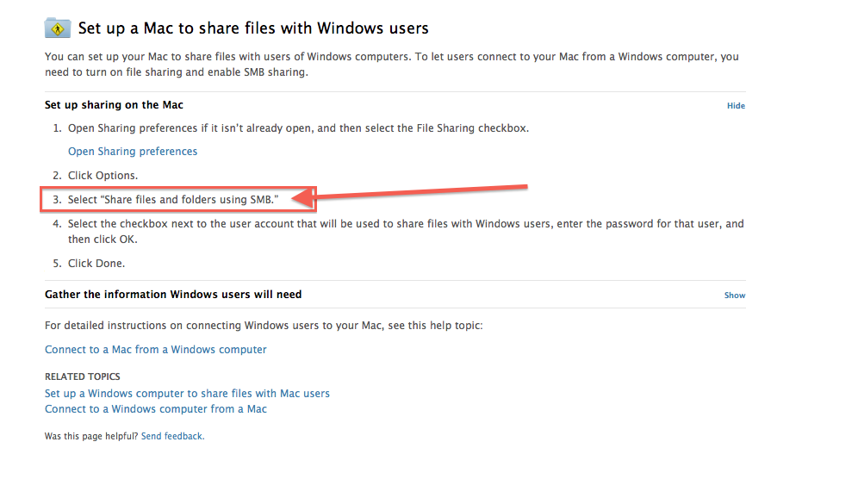Click the intro paragraph about SMB sharing
Image resolution: width=858 pixels, height=504 pixels.
click(392, 64)
